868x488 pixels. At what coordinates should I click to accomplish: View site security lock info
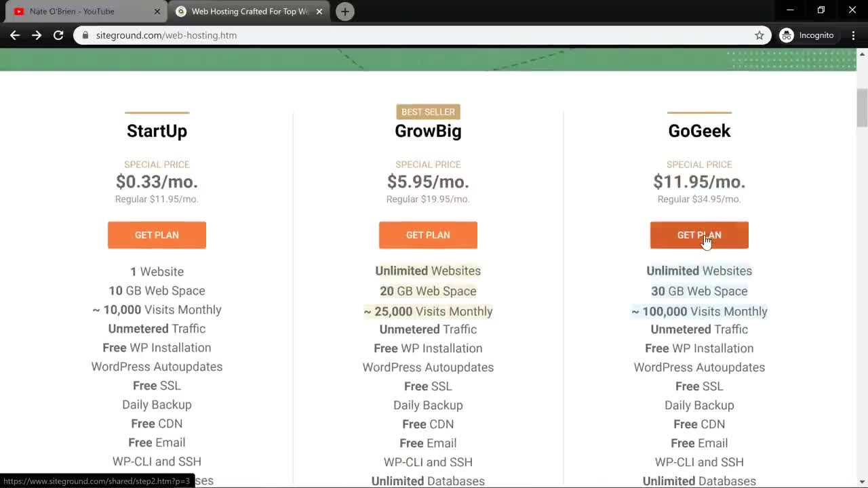pyautogui.click(x=85, y=35)
